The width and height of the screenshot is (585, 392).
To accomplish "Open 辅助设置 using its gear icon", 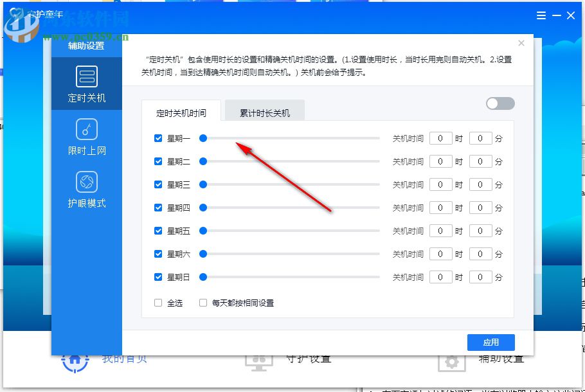I will [x=452, y=361].
